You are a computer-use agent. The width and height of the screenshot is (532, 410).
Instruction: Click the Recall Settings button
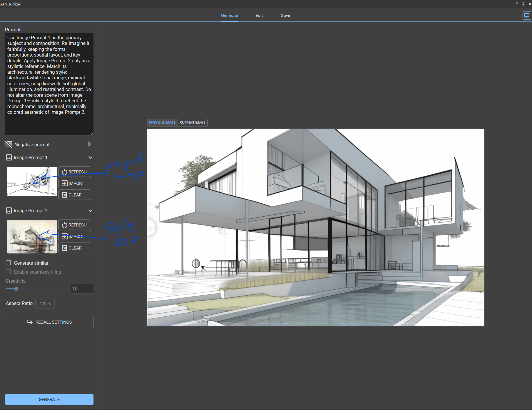point(49,322)
